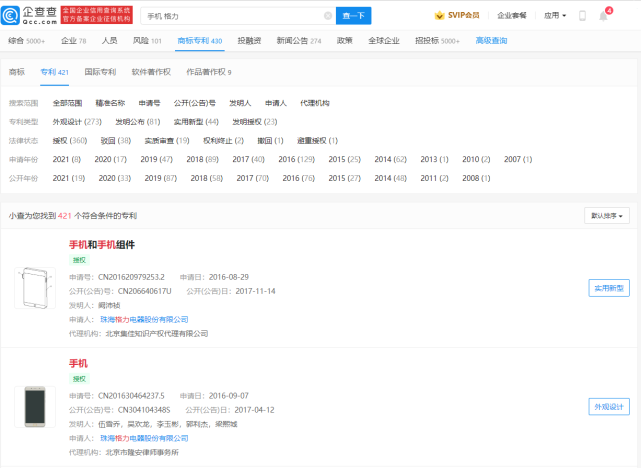Filter legal status 权利终止 (2)
Viewport: 641px width, 468px height.
click(x=223, y=141)
